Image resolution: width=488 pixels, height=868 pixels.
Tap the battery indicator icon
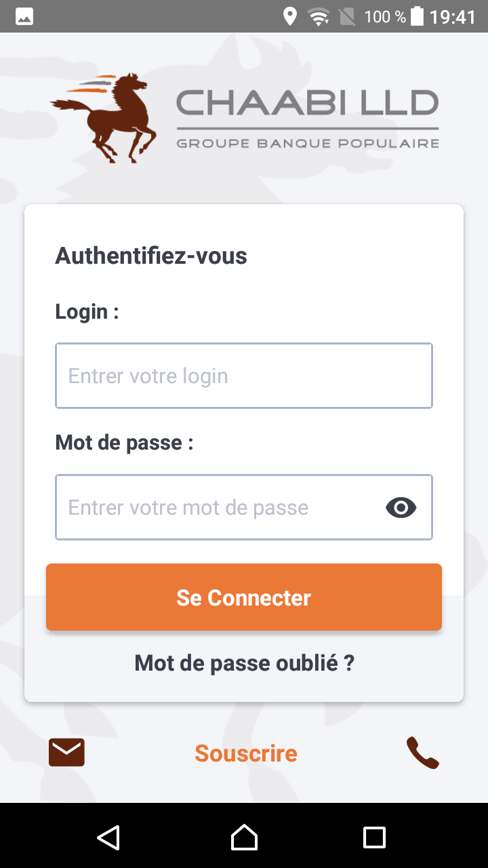click(417, 16)
